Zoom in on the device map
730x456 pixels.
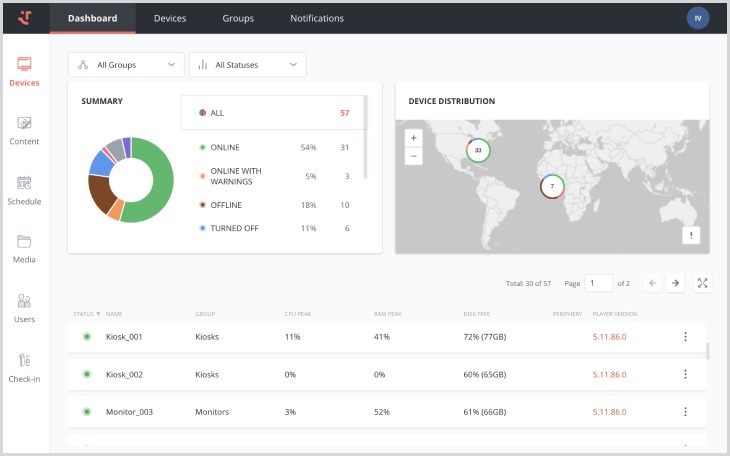point(414,138)
